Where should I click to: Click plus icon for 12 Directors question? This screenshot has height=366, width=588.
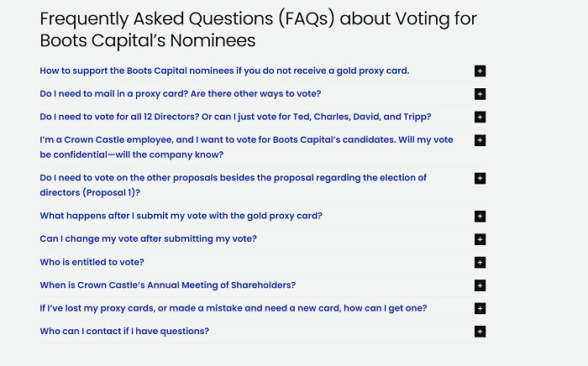pyautogui.click(x=480, y=118)
